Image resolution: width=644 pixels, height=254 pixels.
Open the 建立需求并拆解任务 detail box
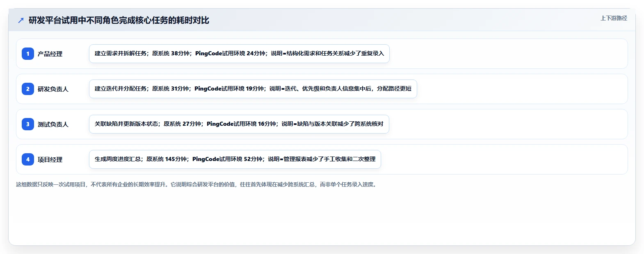tap(239, 54)
